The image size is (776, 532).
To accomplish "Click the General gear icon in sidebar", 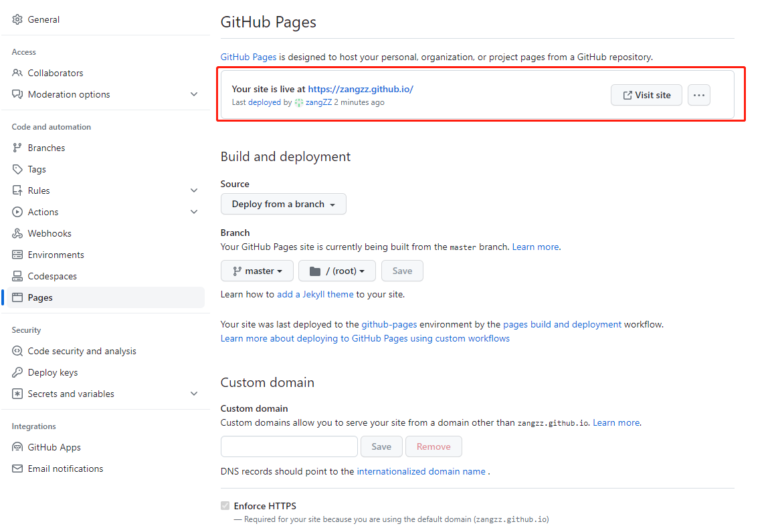I will coord(17,19).
